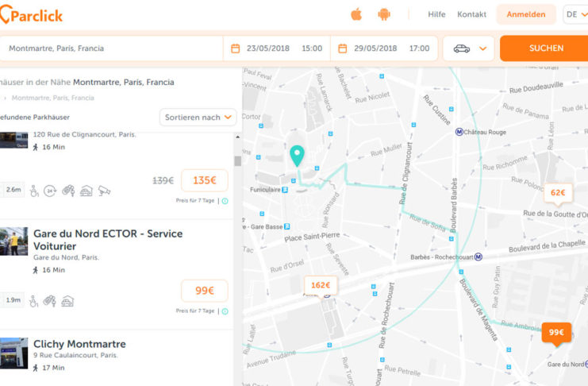
Task: Click the security camera icon in the 135€ listing
Action: click(104, 191)
